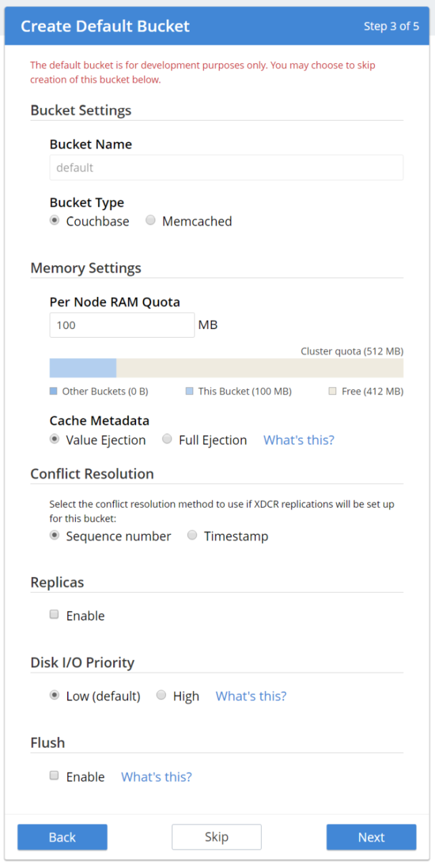
Task: Go Back to the previous setup step
Action: click(62, 837)
